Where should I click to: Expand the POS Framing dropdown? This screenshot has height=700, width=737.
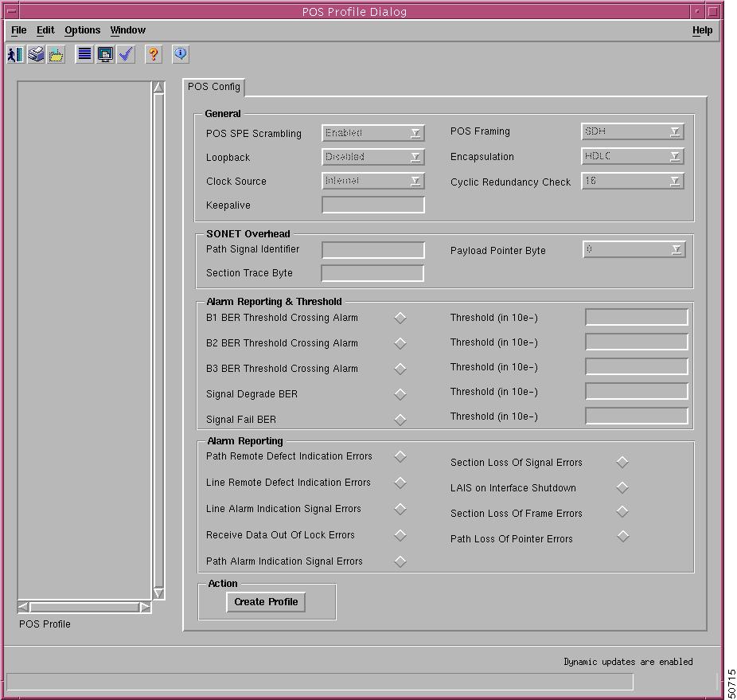pyautogui.click(x=633, y=131)
